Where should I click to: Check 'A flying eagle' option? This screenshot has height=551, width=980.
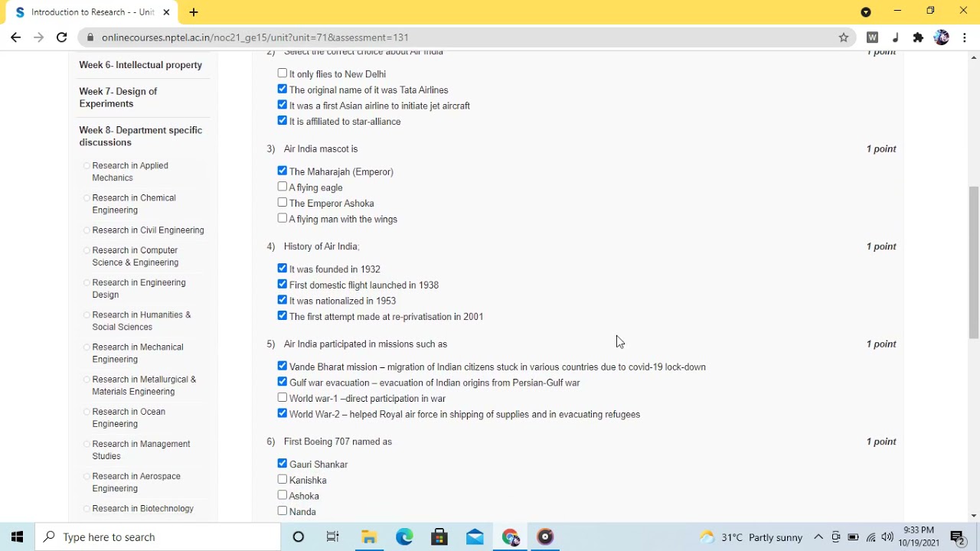point(283,187)
